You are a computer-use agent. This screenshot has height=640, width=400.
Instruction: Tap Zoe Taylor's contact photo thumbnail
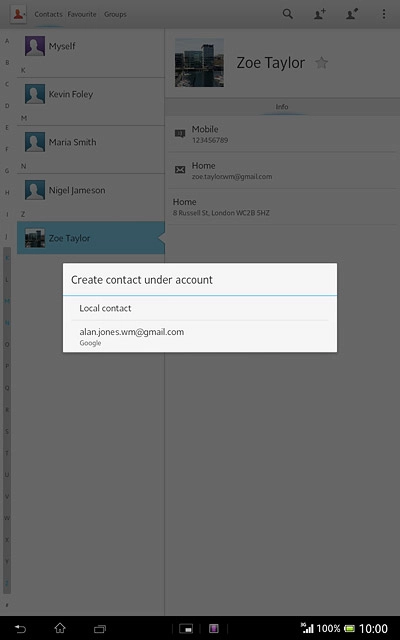pyautogui.click(x=35, y=238)
